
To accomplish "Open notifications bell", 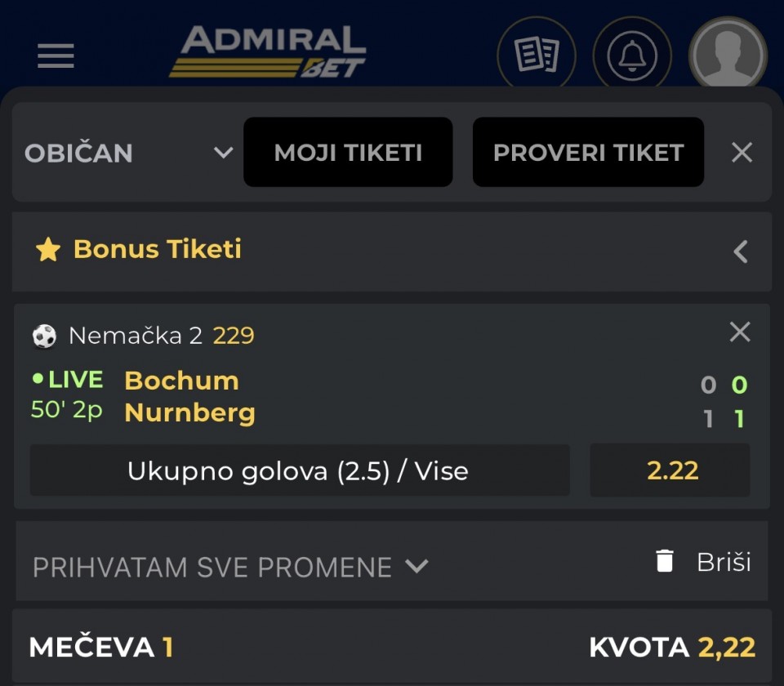I will pos(631,56).
